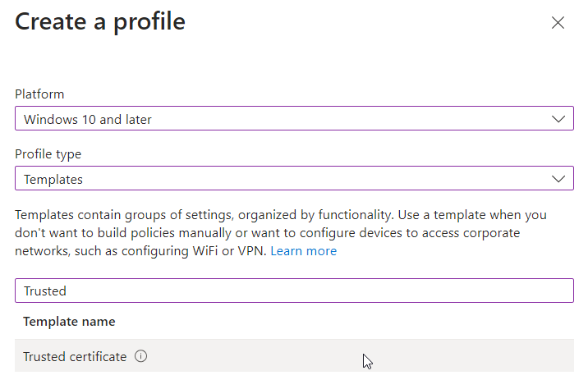Open the Learn more link
Viewport: 588px width, 389px height.
point(304,251)
